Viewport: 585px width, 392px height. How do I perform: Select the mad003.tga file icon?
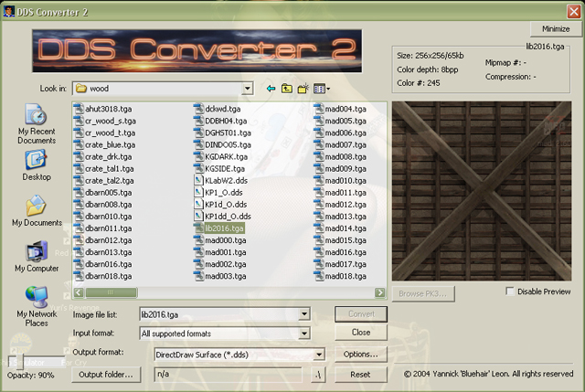pyautogui.click(x=199, y=276)
